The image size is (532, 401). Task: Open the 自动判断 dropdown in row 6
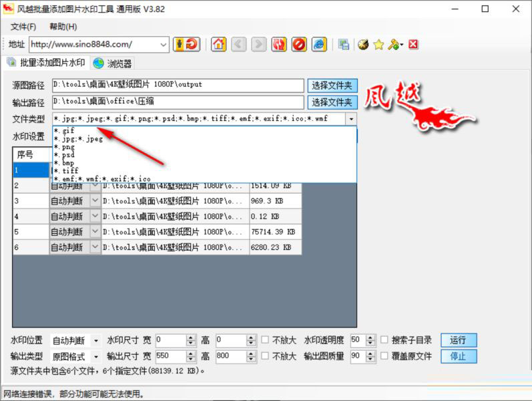tap(95, 247)
